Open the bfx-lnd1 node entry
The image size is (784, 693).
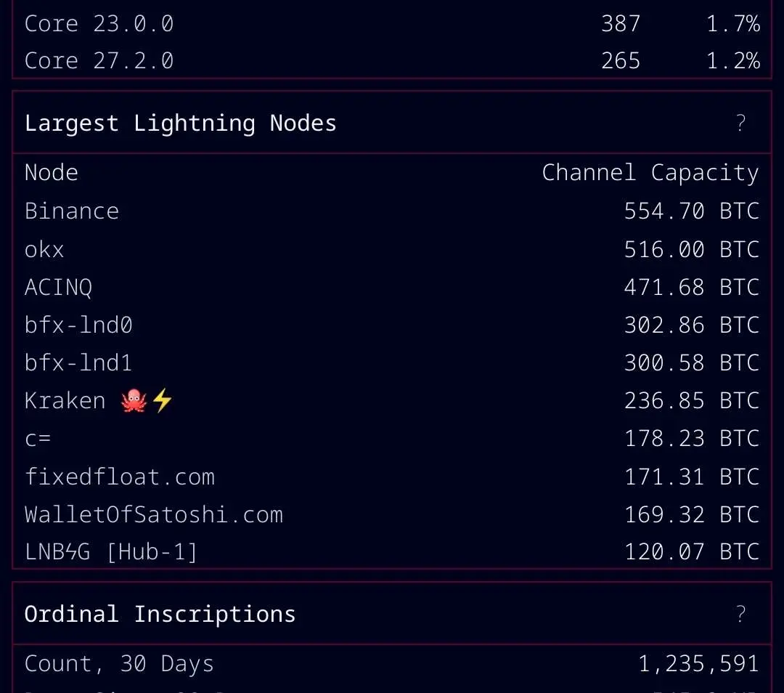78,363
